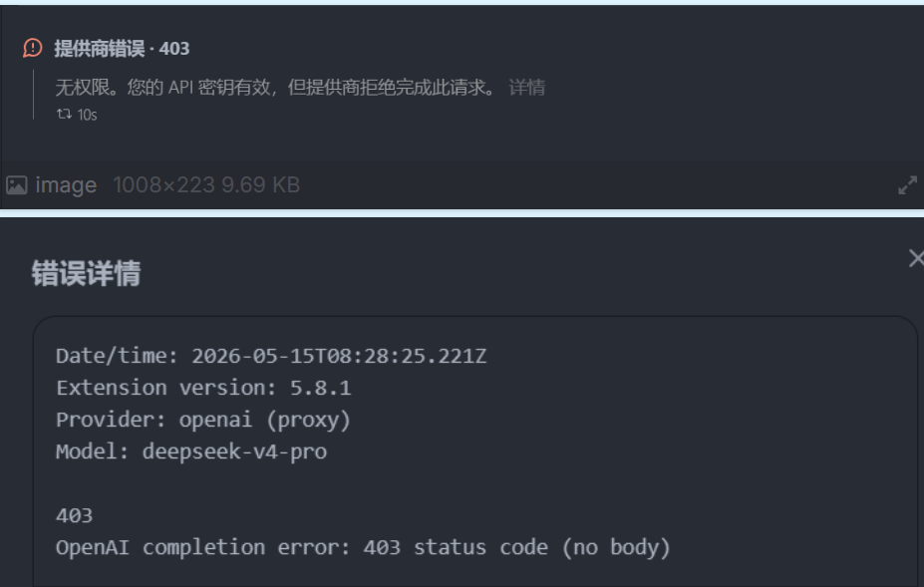Click the Provider: openai (proxy) line

pos(203,420)
